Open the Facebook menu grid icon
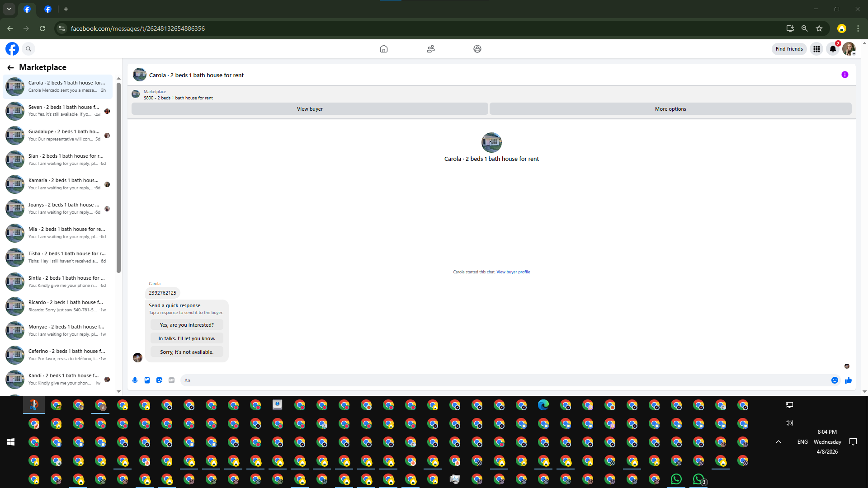The height and width of the screenshot is (488, 868). (816, 49)
